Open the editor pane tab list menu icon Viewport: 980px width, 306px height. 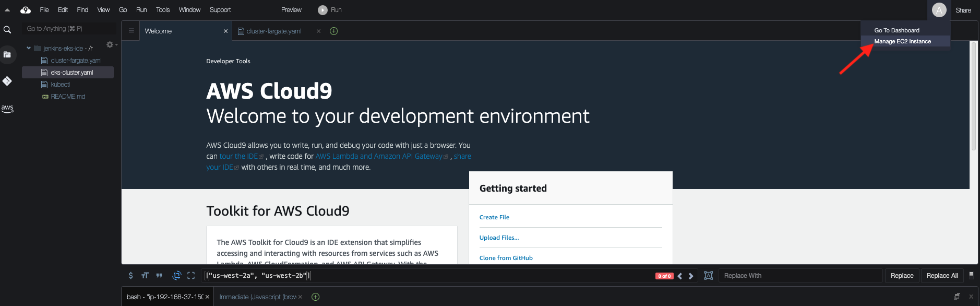(x=131, y=31)
